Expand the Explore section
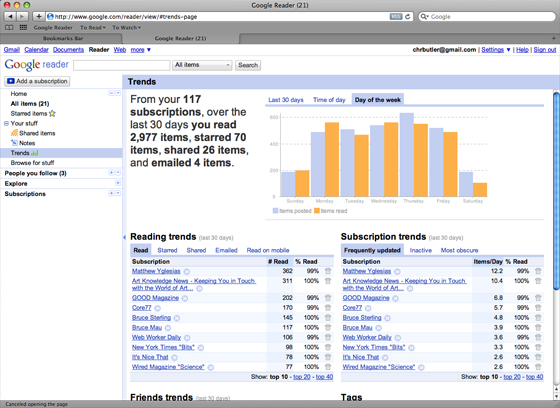 pos(118,183)
